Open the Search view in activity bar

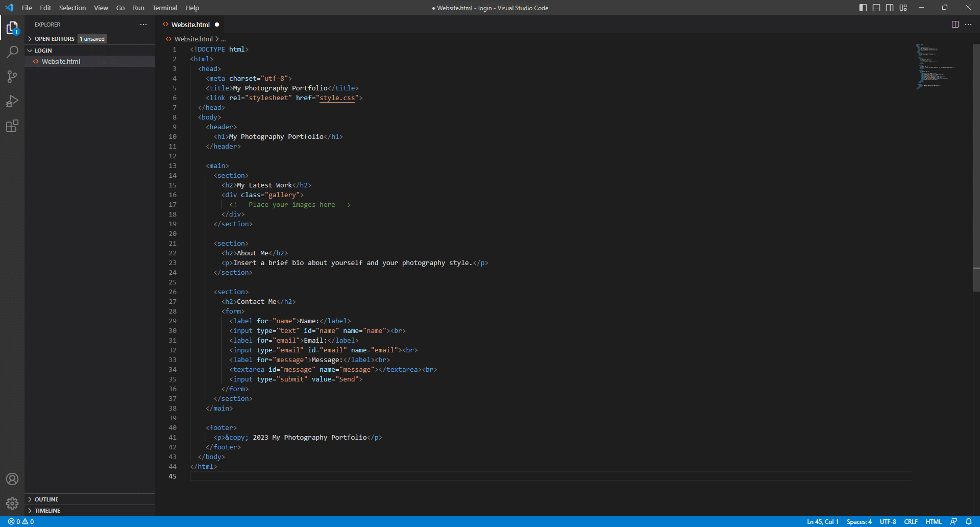point(12,52)
